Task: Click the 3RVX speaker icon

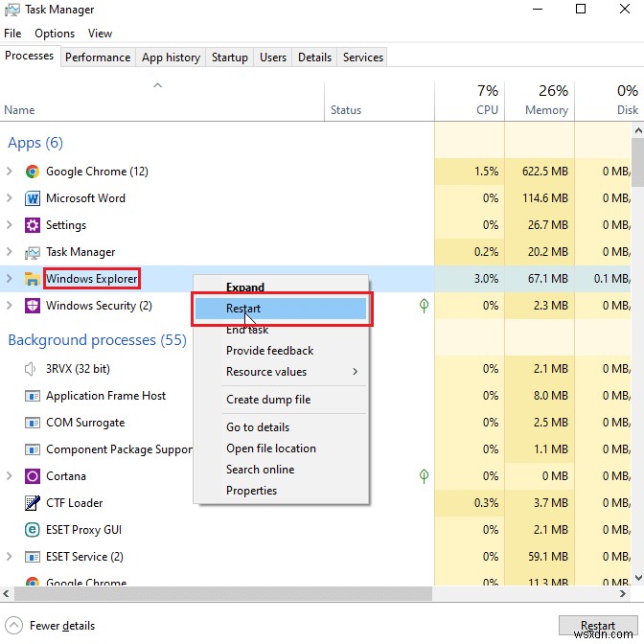Action: 31,369
